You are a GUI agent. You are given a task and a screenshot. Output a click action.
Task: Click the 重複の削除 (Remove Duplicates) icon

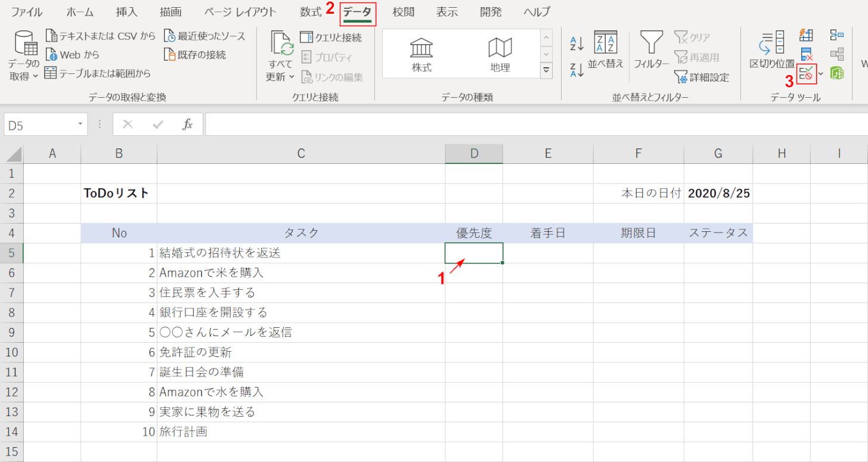805,54
